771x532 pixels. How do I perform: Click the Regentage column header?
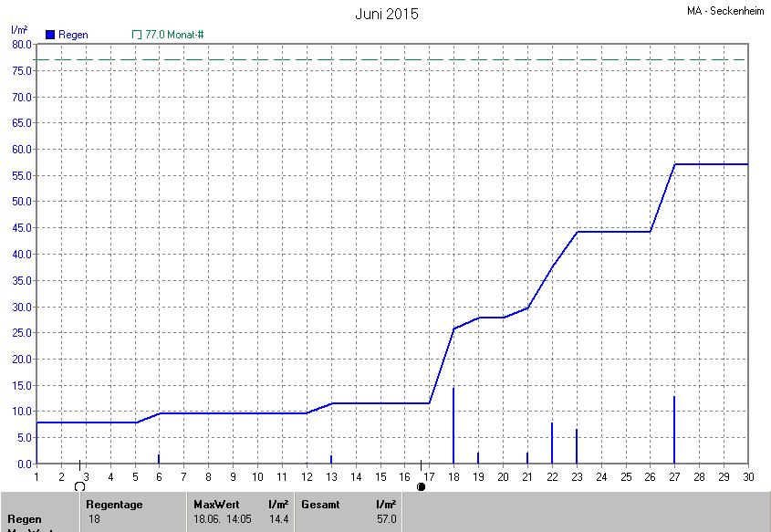tap(114, 505)
